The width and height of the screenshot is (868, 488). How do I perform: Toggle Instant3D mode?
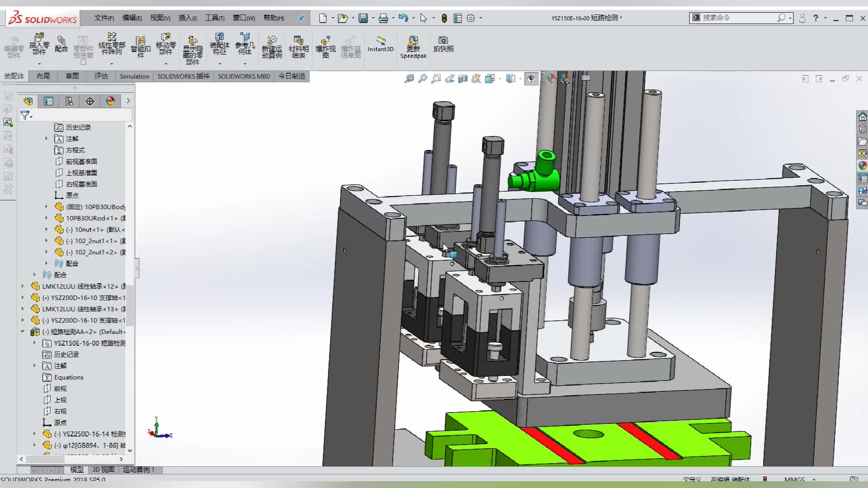380,44
